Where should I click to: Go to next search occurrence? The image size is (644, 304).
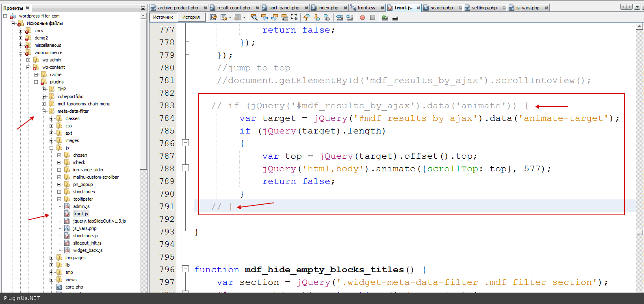click(275, 17)
